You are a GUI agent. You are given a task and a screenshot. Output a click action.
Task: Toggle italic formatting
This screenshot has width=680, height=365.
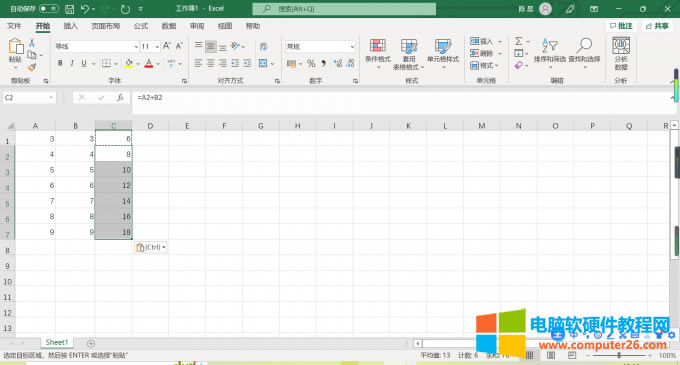72,63
